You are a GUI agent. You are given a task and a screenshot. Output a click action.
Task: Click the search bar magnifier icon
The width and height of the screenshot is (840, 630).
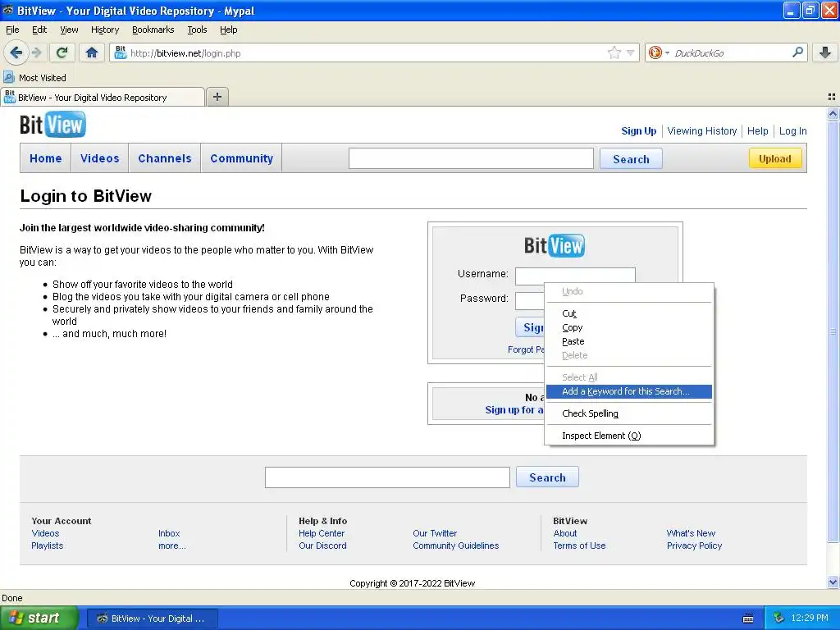pos(797,52)
